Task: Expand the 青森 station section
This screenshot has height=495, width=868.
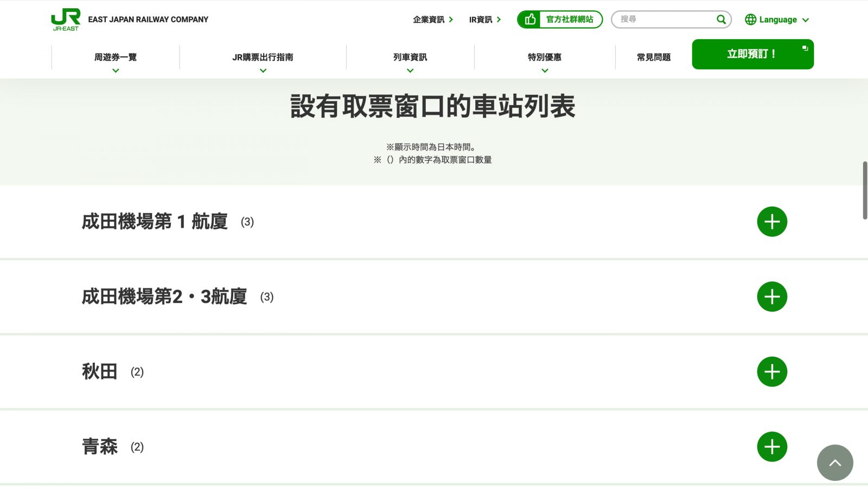Action: (x=771, y=447)
